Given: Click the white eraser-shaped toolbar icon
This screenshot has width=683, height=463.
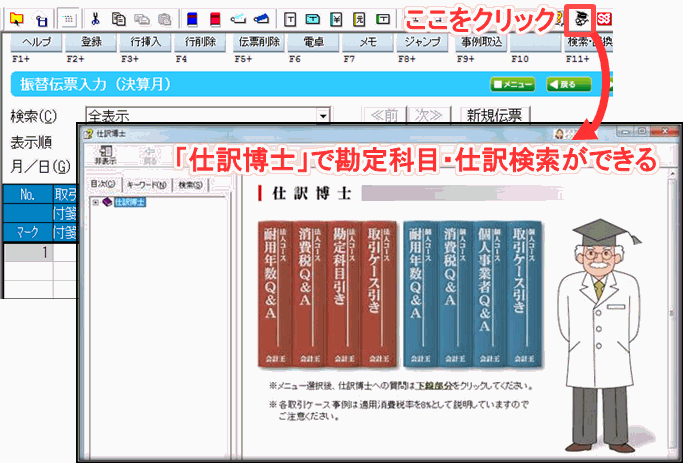Looking at the screenshot, I should click(x=238, y=19).
